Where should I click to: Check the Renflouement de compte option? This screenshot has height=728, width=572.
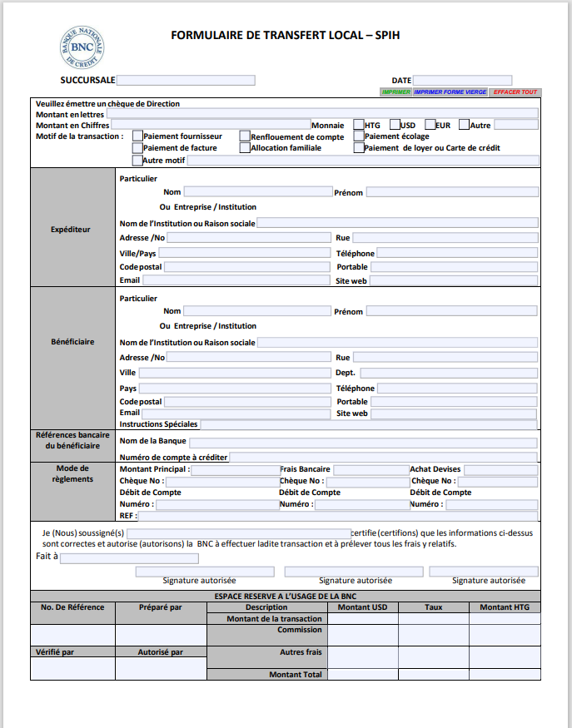tap(245, 136)
